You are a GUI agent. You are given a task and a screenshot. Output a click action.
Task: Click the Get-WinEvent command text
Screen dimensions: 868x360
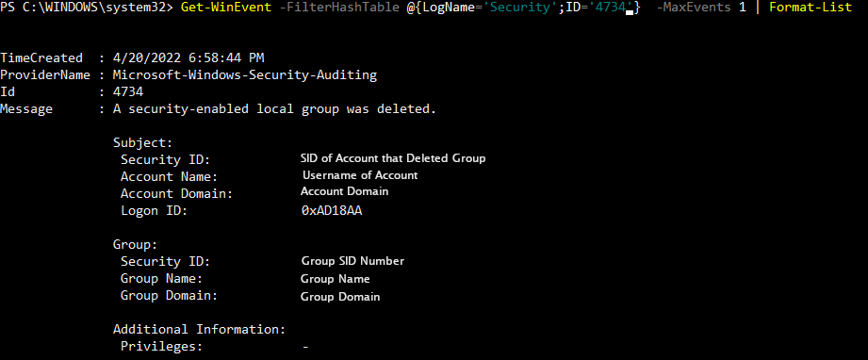[226, 8]
